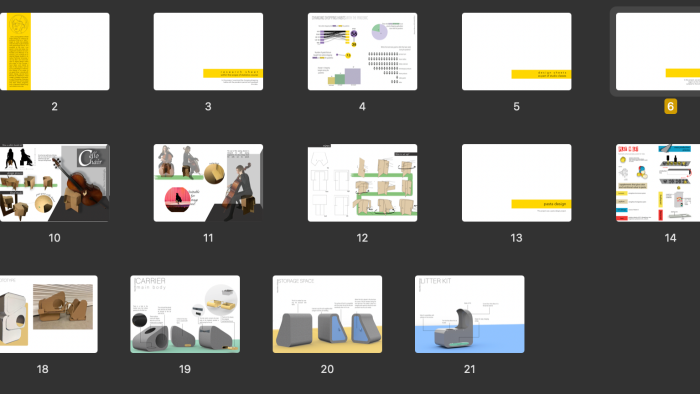Click the slide number label 2

point(54,107)
